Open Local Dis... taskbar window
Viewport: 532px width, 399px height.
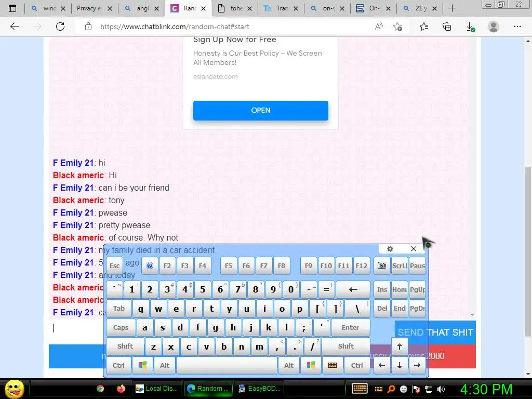[x=156, y=389]
